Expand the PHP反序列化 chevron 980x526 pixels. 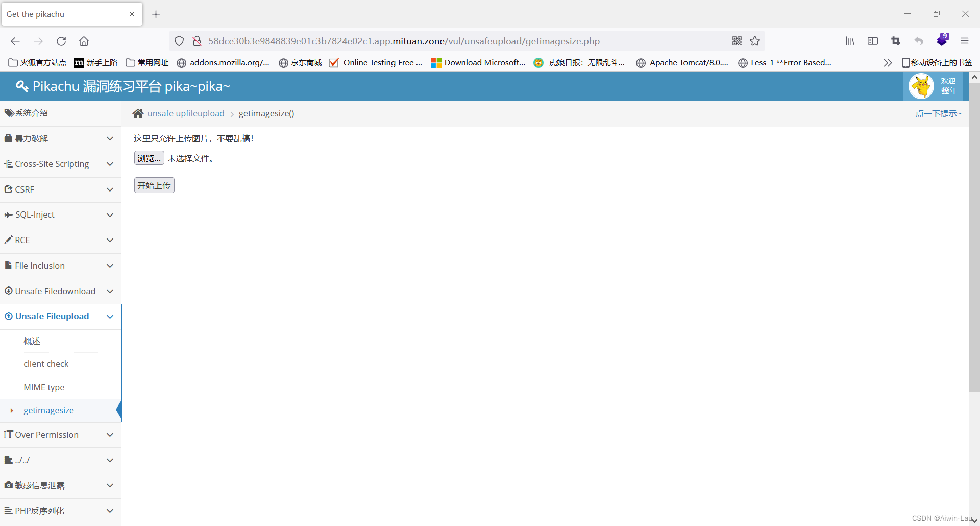(x=110, y=511)
